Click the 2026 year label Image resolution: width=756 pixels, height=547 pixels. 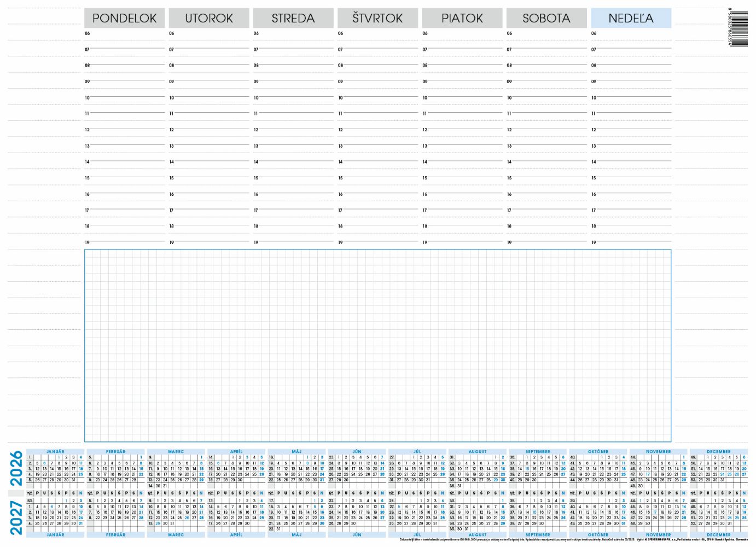pos(16,468)
